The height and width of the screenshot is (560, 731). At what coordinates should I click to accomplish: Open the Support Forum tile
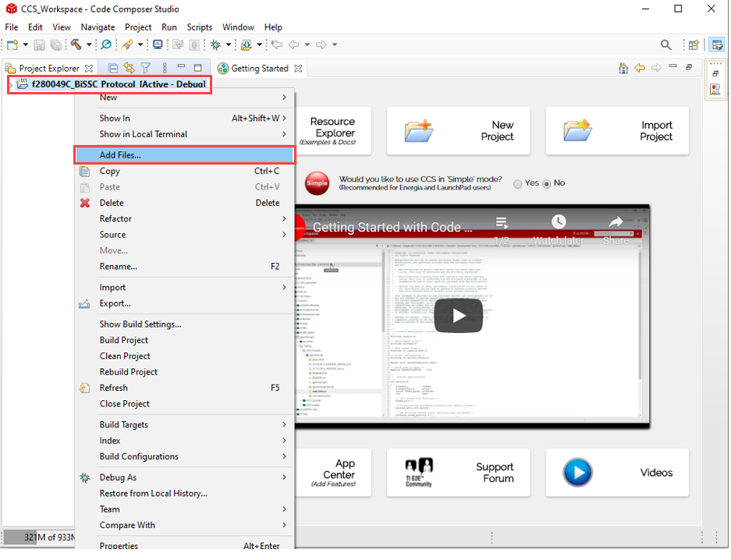coord(458,473)
